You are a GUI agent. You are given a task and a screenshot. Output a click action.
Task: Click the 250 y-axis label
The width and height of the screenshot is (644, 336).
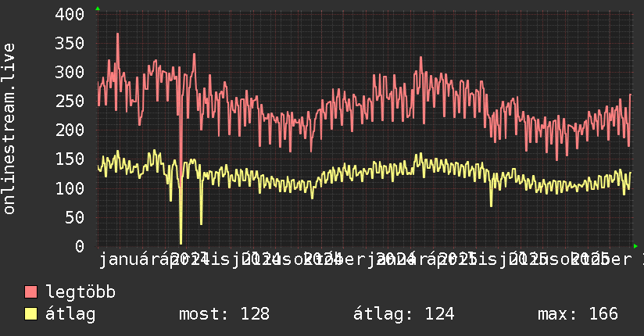pyautogui.click(x=70, y=101)
